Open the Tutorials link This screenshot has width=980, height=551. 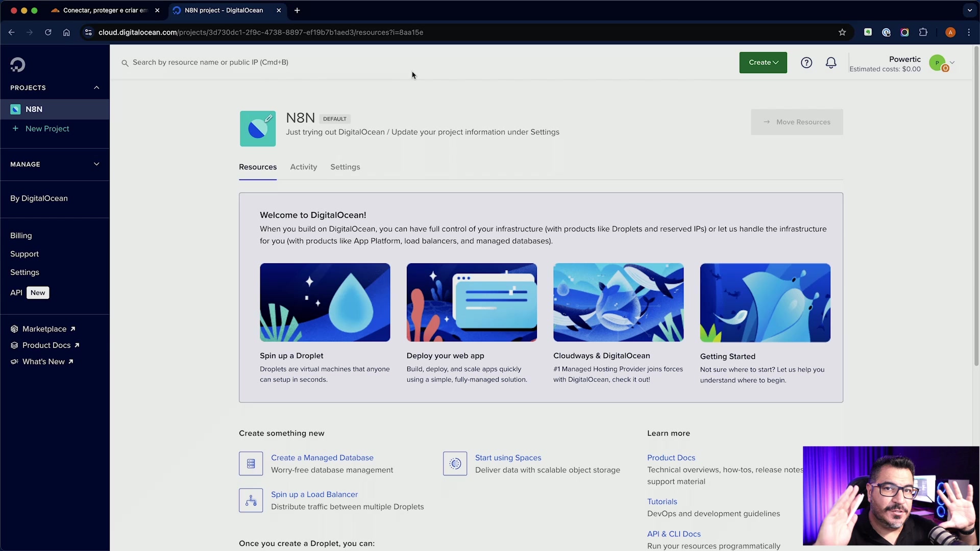point(661,502)
